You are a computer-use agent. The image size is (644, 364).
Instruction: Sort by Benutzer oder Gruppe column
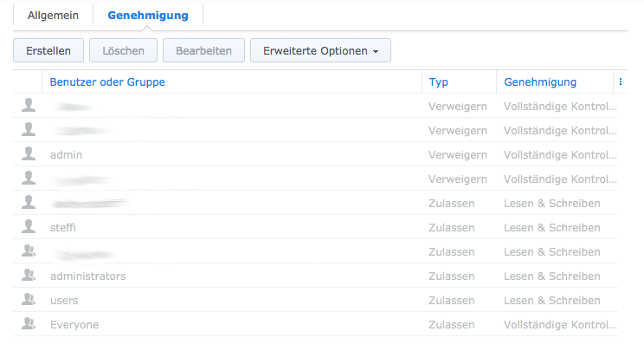107,82
